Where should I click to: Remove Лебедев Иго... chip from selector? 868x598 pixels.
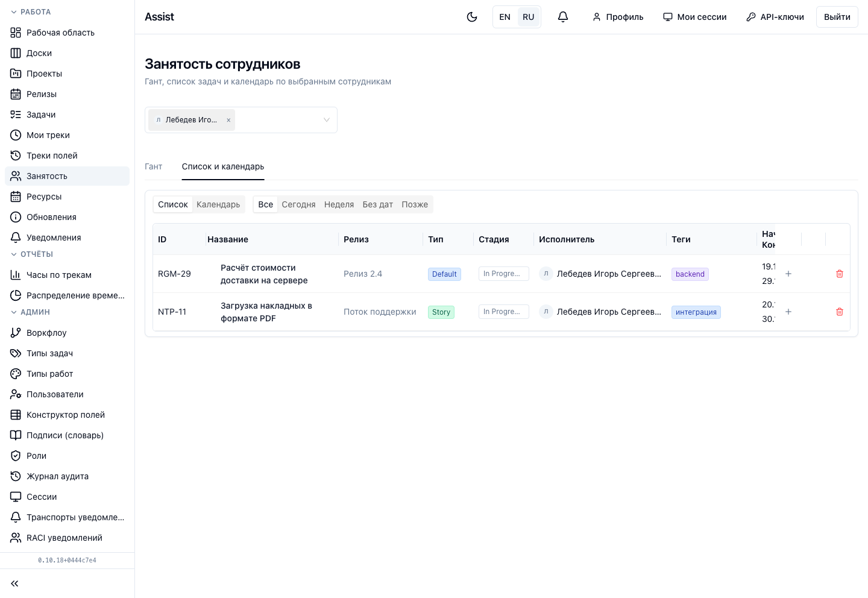[228, 120]
